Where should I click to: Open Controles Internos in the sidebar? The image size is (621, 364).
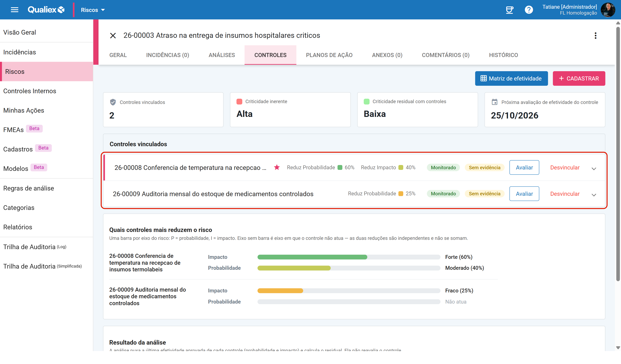point(47,91)
